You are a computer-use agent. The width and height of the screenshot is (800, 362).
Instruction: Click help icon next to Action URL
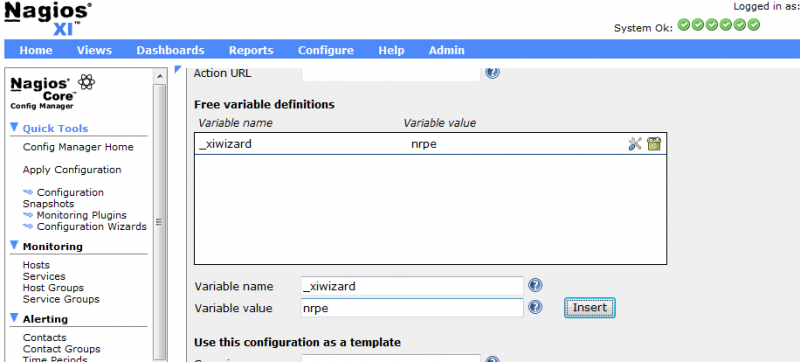pos(492,72)
